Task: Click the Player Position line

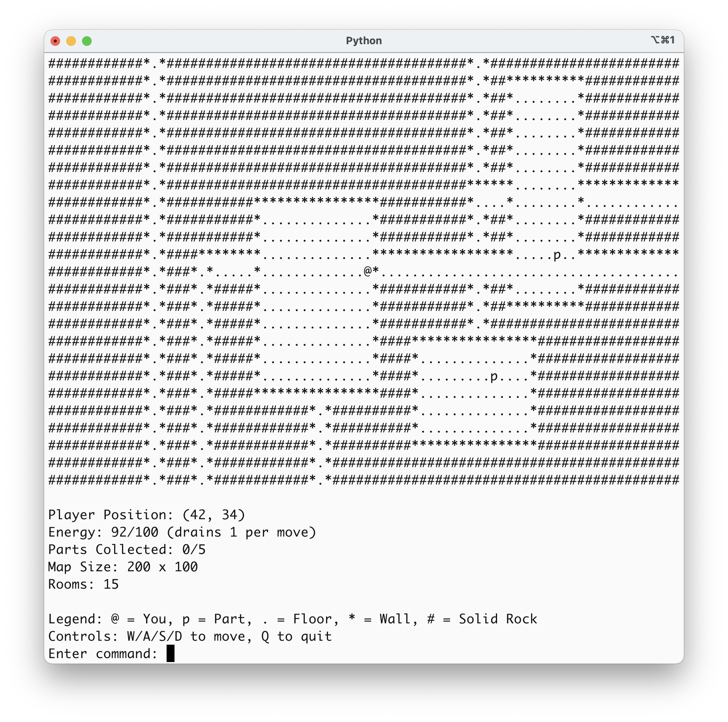Action: (146, 515)
